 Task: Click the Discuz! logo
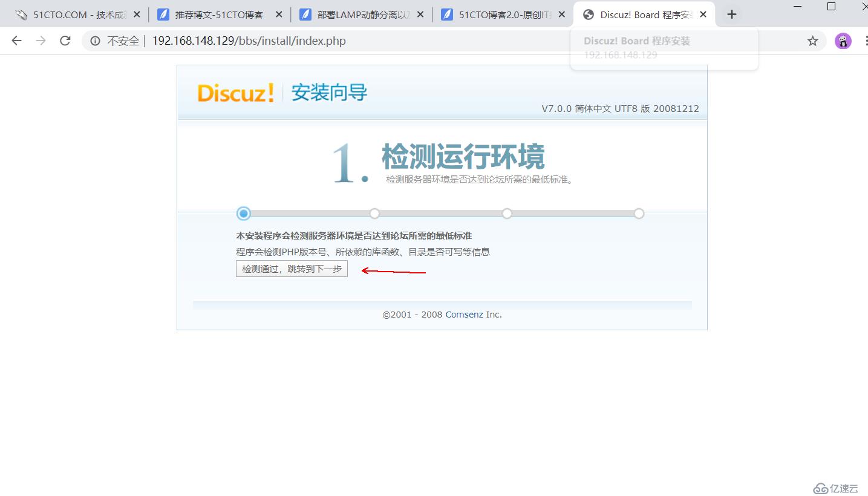click(236, 93)
